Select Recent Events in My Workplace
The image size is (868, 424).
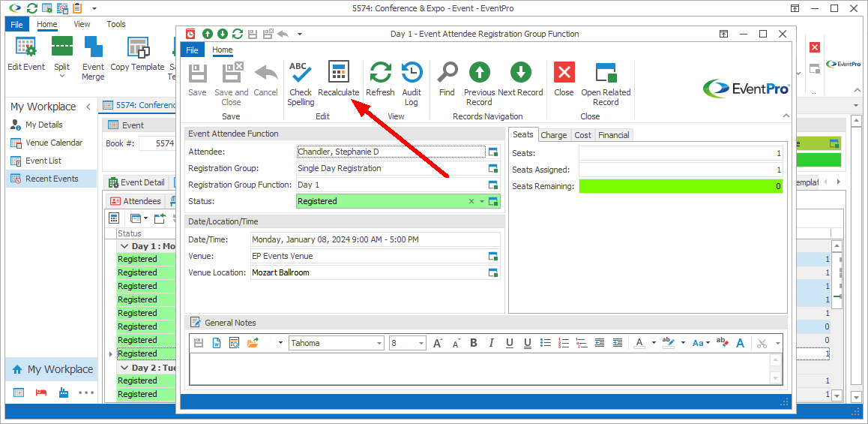pyautogui.click(x=52, y=179)
